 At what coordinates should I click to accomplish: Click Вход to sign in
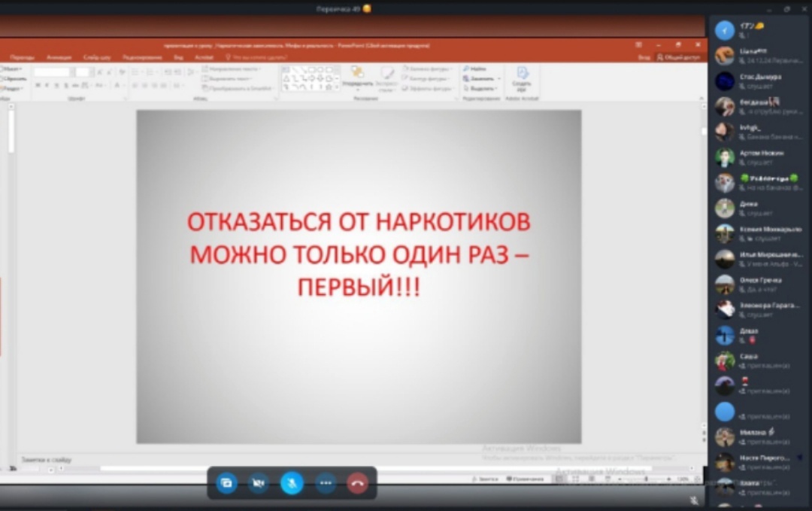[644, 57]
